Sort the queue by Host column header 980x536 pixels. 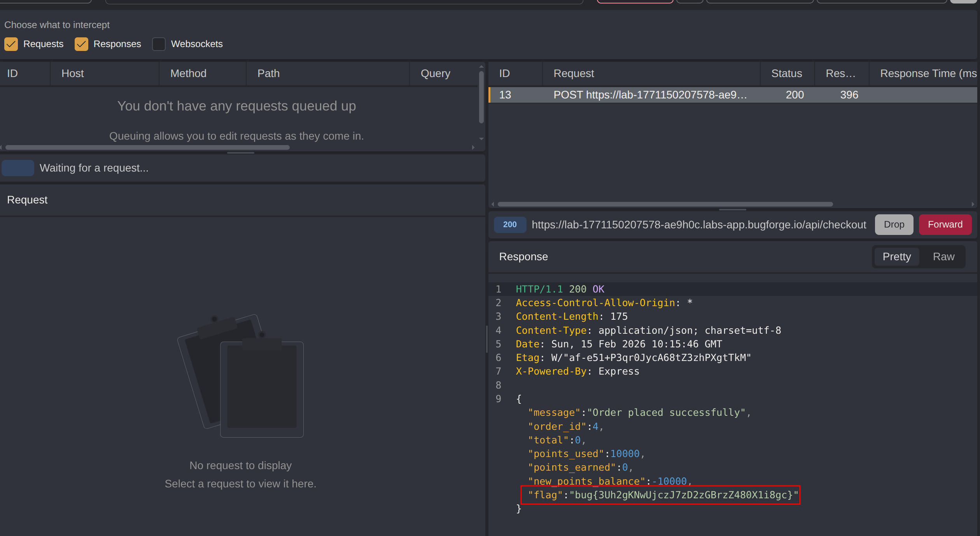72,74
